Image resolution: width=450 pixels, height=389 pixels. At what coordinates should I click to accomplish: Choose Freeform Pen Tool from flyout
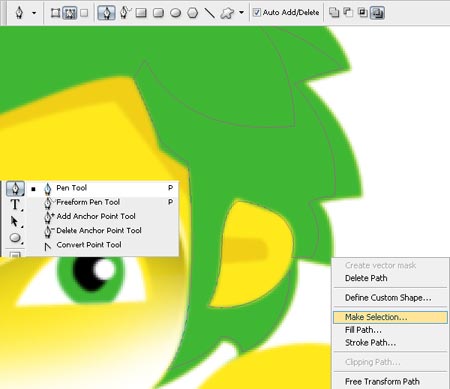pyautogui.click(x=103, y=202)
